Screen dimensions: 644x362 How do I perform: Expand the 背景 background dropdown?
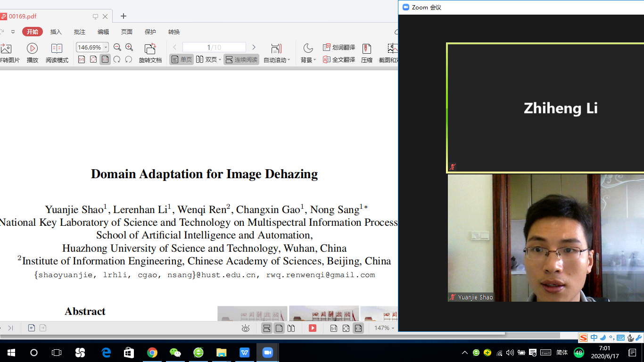pos(314,60)
